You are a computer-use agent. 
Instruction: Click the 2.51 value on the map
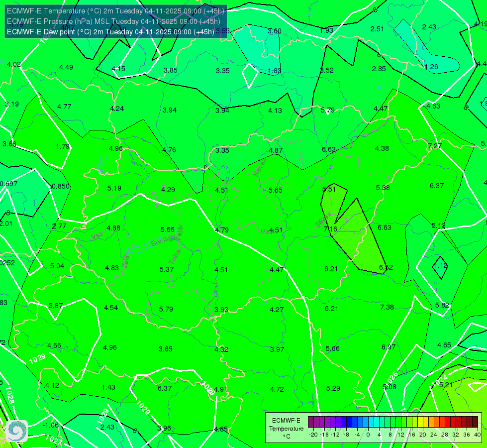(378, 29)
